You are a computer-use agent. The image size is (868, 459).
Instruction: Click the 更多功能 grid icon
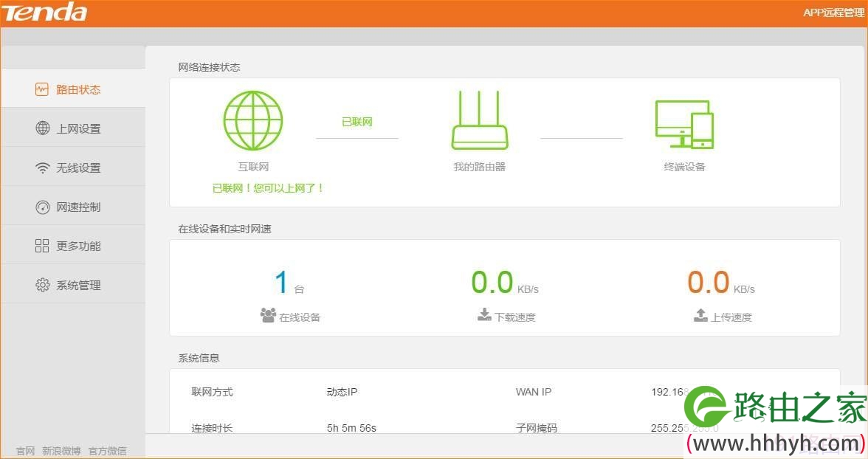pos(42,246)
